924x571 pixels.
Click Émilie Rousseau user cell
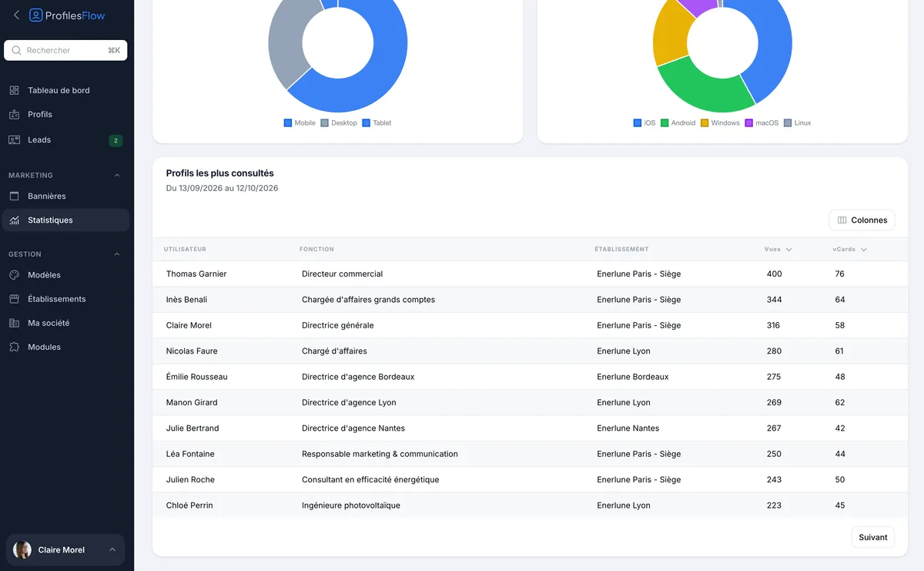196,377
